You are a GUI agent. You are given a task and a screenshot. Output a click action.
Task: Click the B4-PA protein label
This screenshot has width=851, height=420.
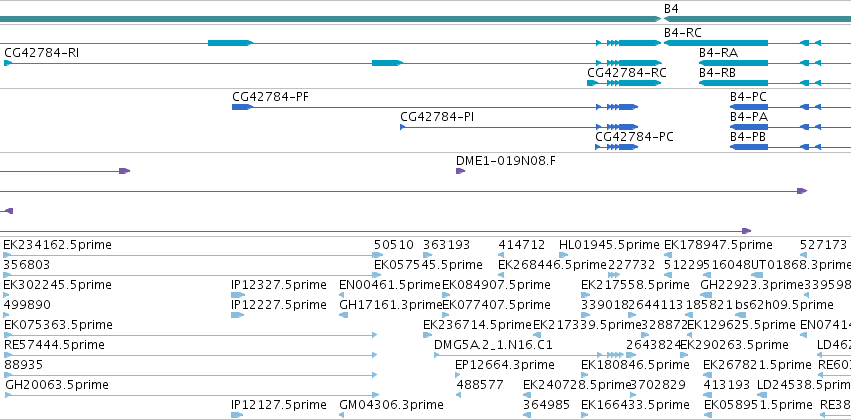pyautogui.click(x=748, y=117)
